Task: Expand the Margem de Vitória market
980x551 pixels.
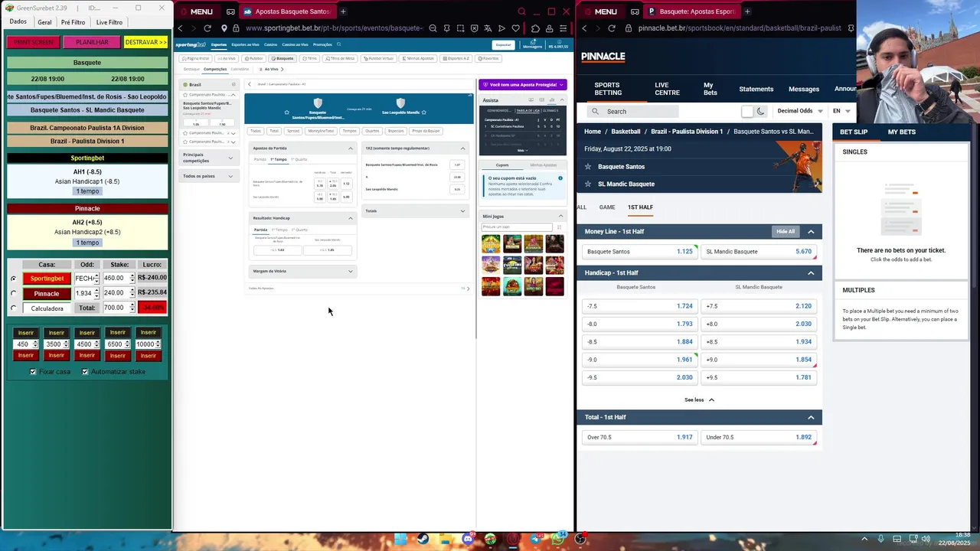Action: point(303,271)
